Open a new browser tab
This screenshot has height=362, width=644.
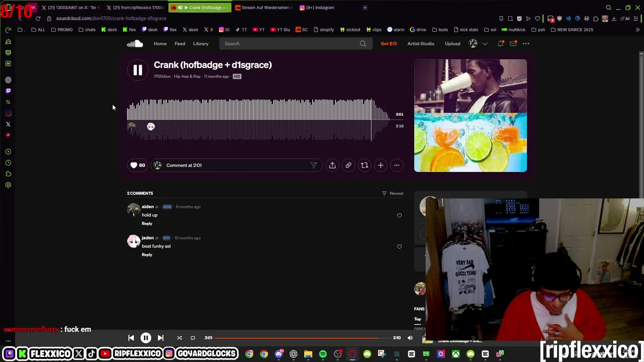pyautogui.click(x=365, y=8)
